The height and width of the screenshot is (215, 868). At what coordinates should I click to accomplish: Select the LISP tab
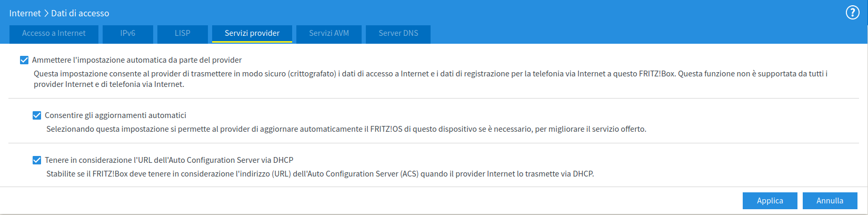tap(183, 33)
